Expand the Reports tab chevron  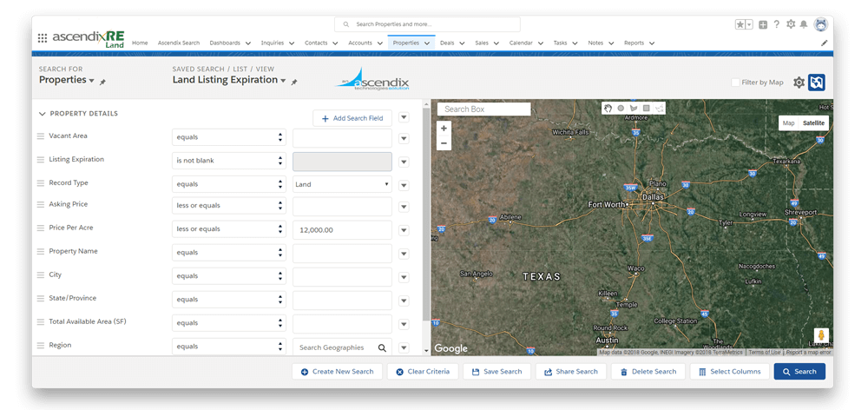click(652, 43)
